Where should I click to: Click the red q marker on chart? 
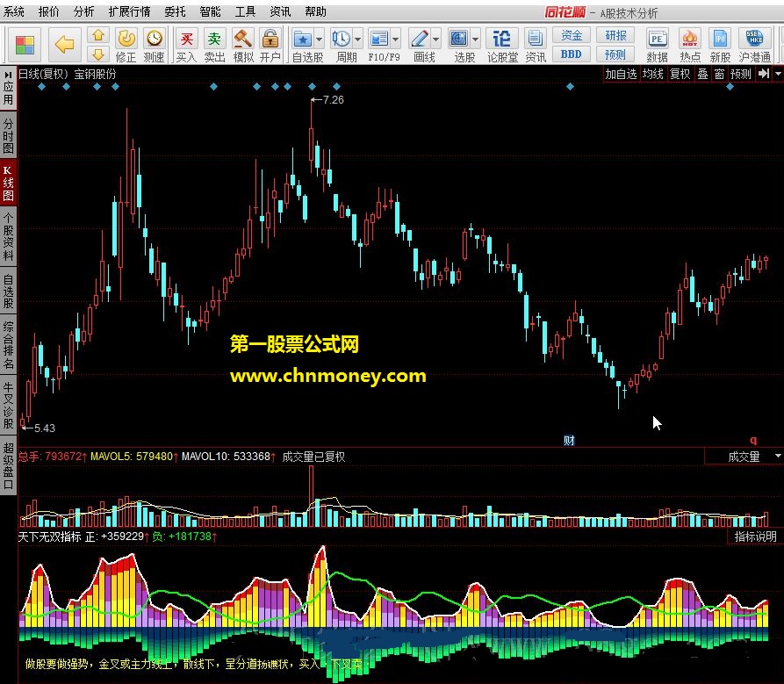tap(753, 441)
